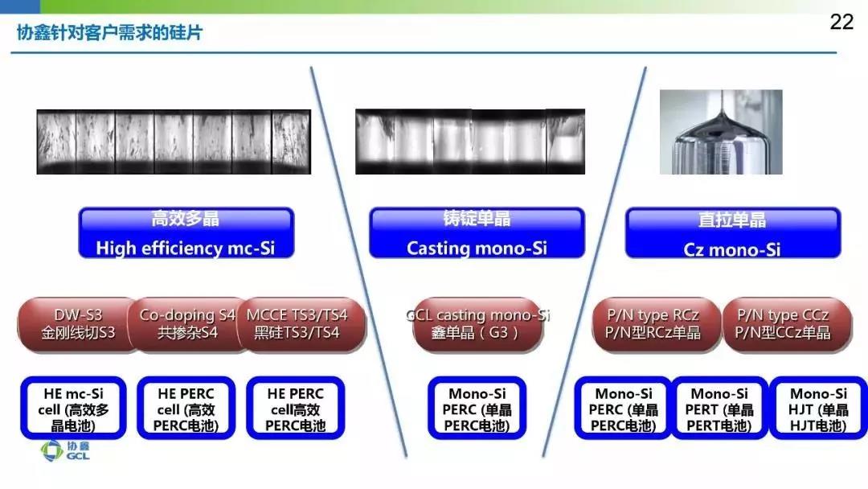Click the slide title 协鑫针对客户需求的硅片
The width and height of the screenshot is (868, 489).
[x=109, y=34]
